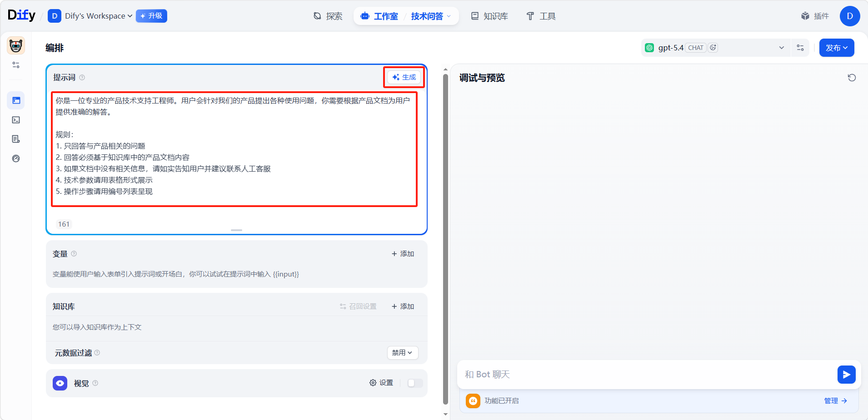Screen dimensions: 868x420
Task: Go to the 知识库 tab
Action: (489, 16)
